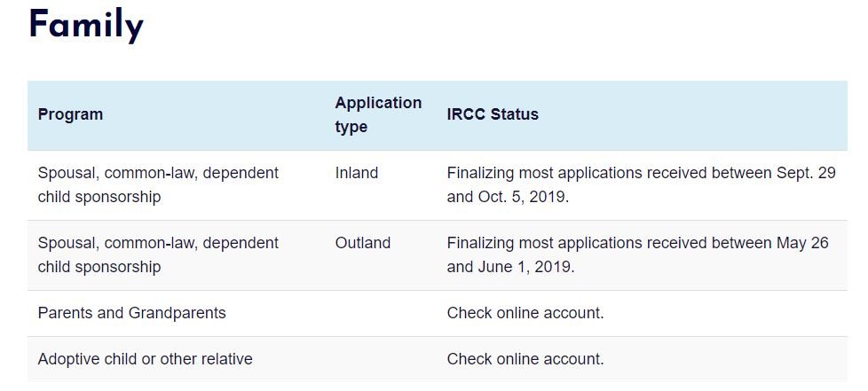Select the Parents and Grandparents row label

(x=131, y=313)
